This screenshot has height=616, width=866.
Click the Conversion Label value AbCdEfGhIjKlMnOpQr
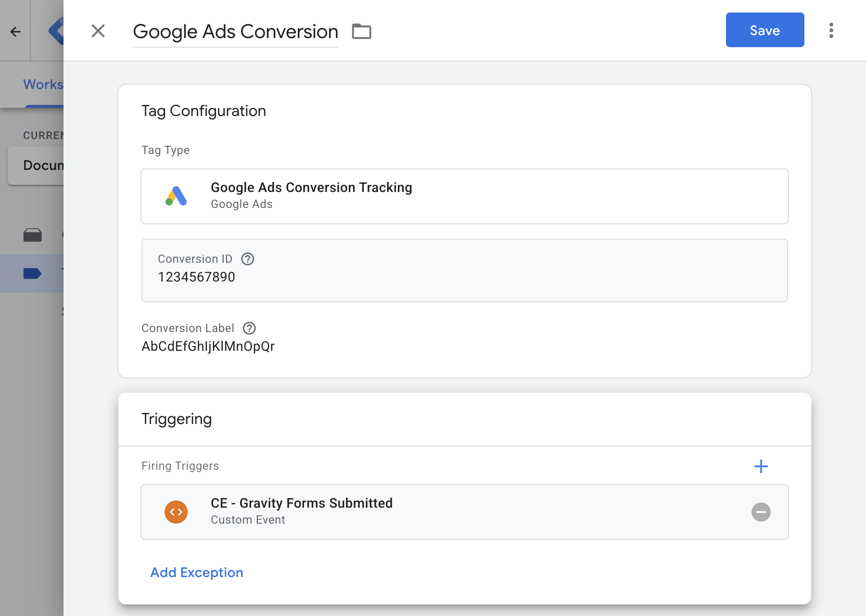[208, 346]
